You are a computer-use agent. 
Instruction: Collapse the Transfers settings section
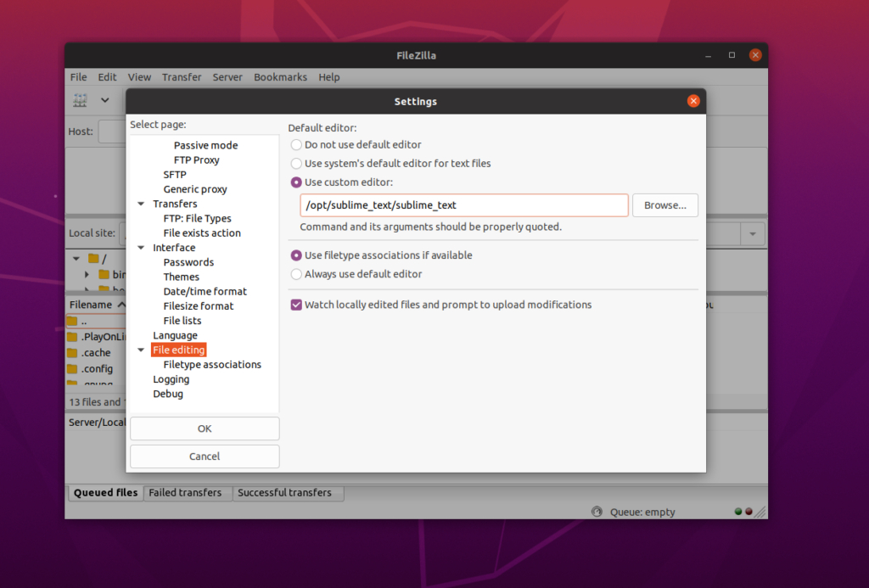(140, 203)
